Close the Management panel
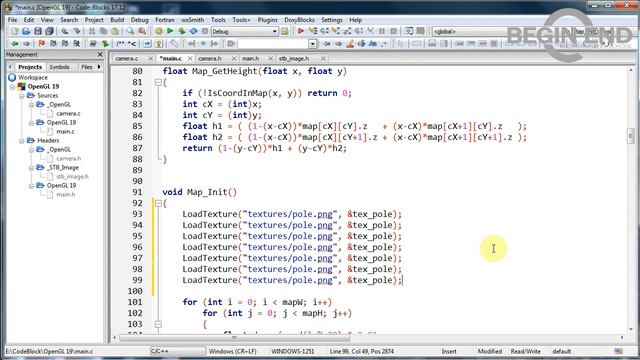 (100, 54)
